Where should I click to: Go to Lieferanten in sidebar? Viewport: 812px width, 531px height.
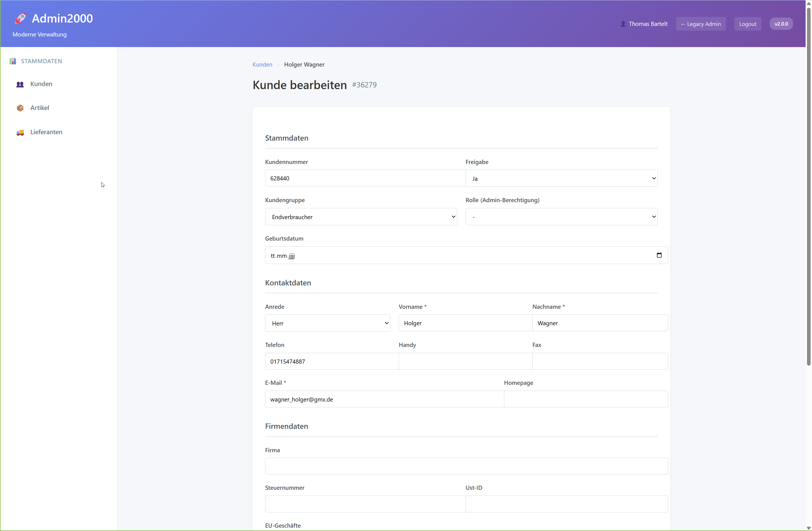[x=46, y=132]
